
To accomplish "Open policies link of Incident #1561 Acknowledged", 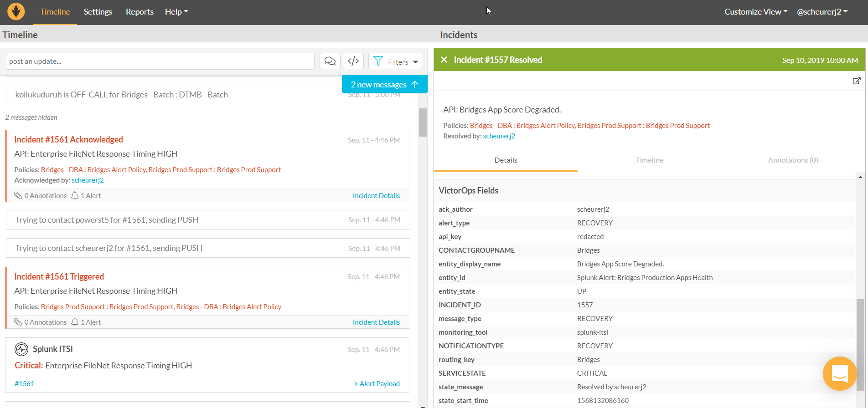I will click(161, 170).
